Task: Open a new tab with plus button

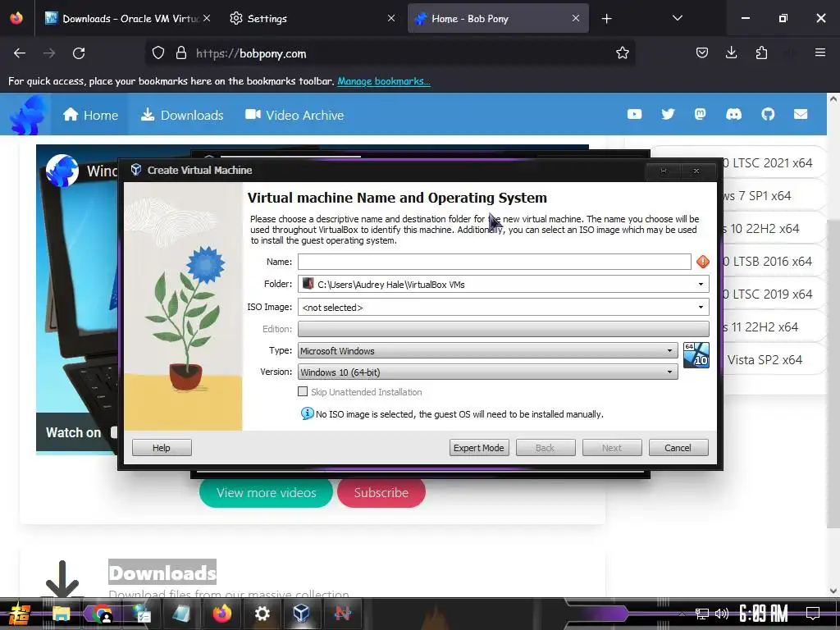Action: coord(606,19)
